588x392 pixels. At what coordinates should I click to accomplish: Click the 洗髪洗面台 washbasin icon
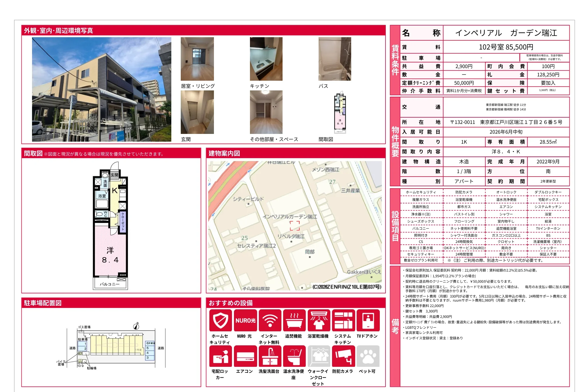point(270,356)
